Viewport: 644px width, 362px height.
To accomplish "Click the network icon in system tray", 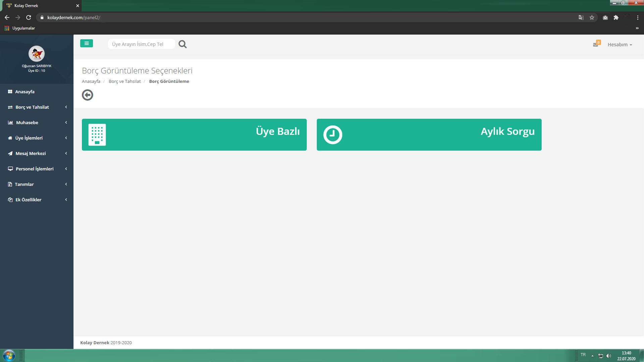I will pyautogui.click(x=601, y=356).
